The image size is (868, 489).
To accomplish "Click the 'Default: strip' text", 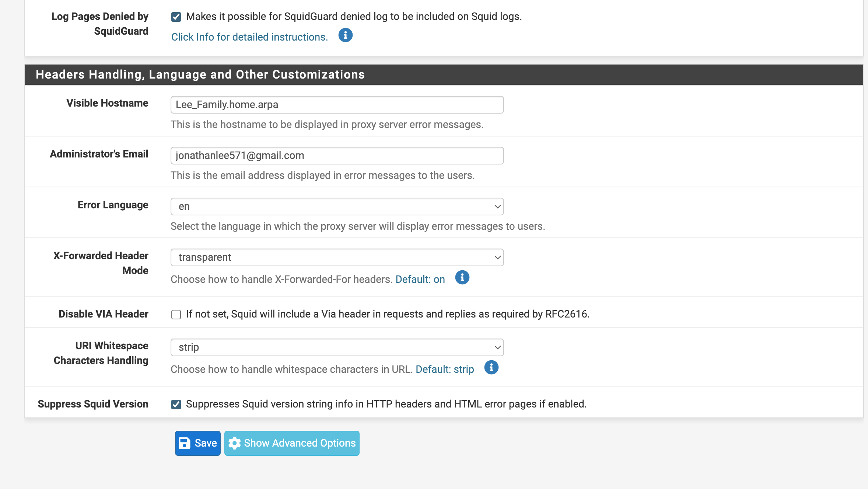I will pos(445,369).
